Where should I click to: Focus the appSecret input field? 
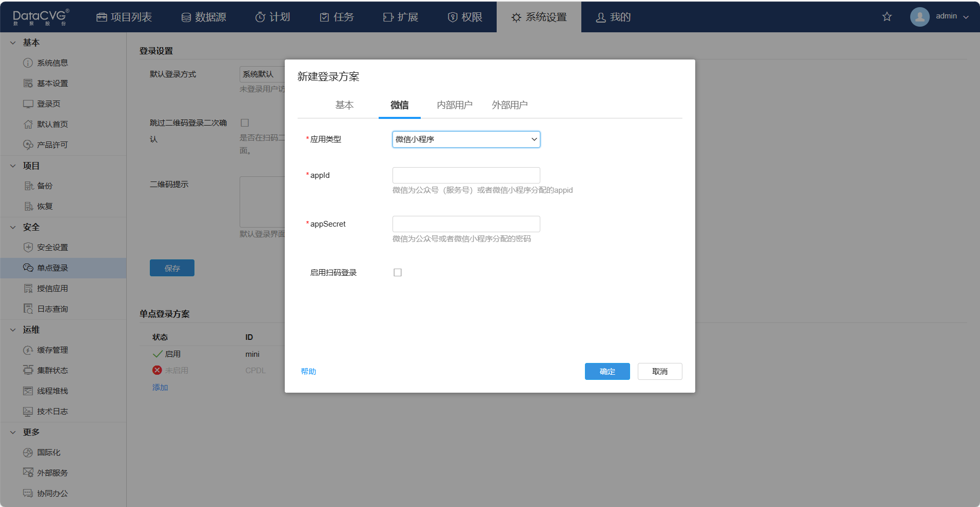click(466, 224)
